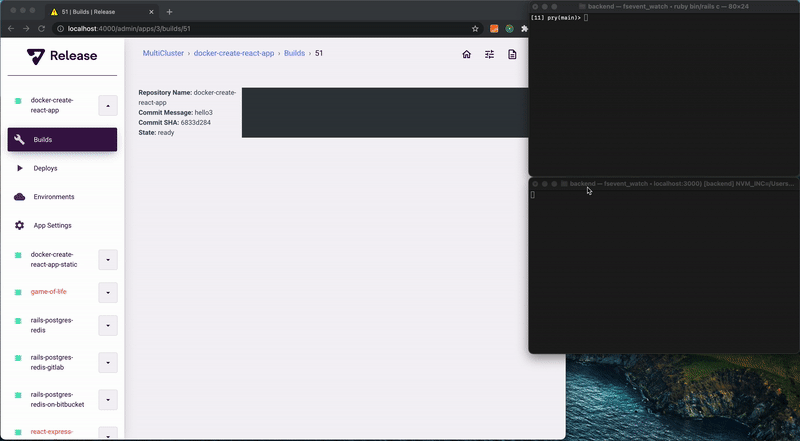Viewport: 800px width, 441px height.
Task: Click the localhost address bar
Action: pos(250,29)
